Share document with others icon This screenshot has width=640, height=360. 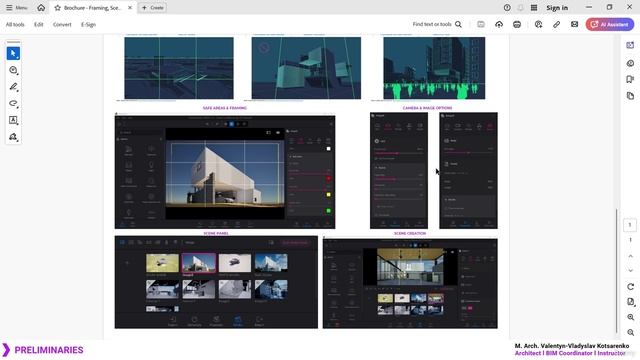pos(538,24)
